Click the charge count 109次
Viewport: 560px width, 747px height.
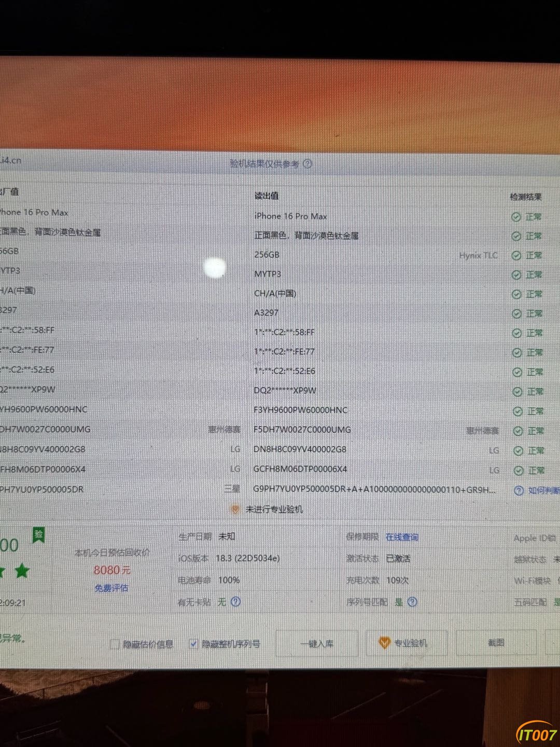pyautogui.click(x=397, y=580)
